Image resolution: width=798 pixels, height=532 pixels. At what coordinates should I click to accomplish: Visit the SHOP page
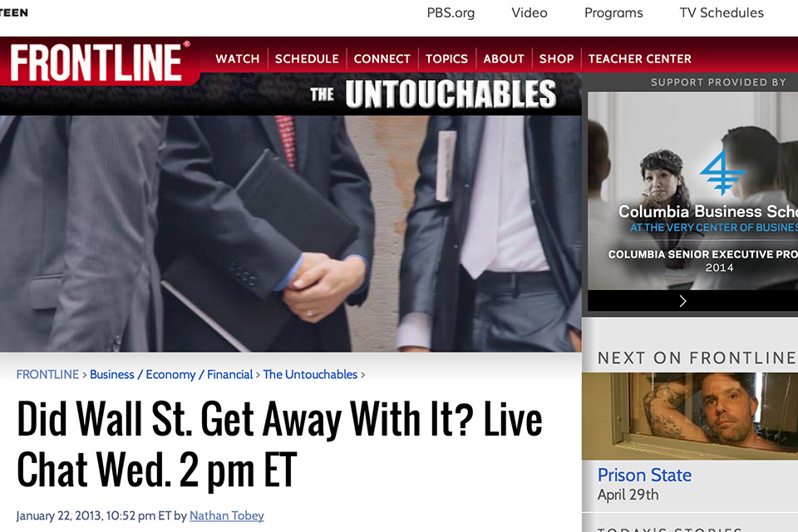[556, 59]
